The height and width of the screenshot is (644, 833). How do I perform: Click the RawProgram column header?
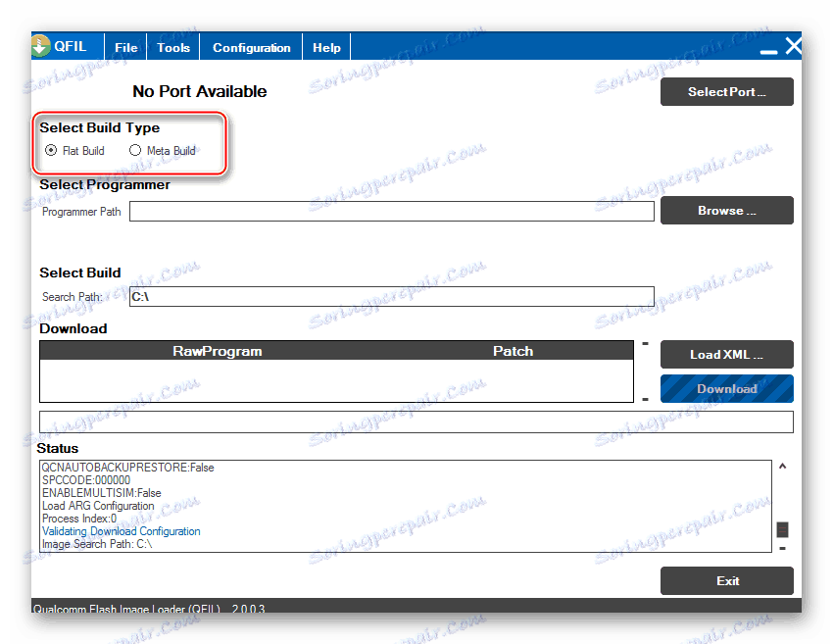point(218,351)
